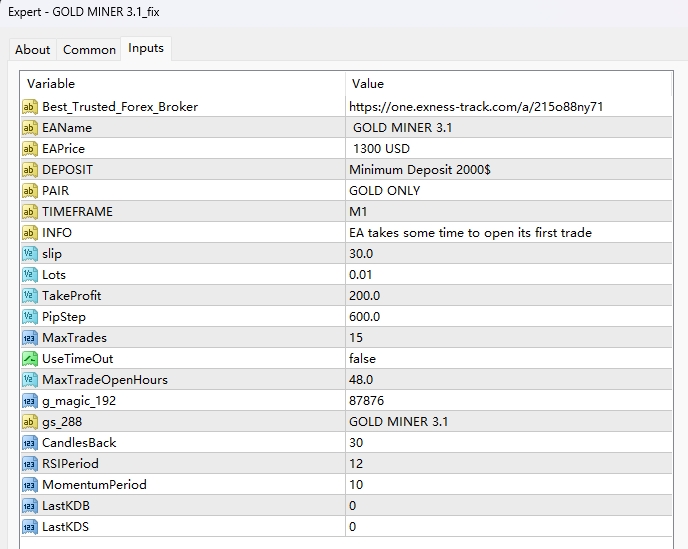Select the UseTimeOut variable name
Viewport: 688px width, 549px height.
pos(78,359)
